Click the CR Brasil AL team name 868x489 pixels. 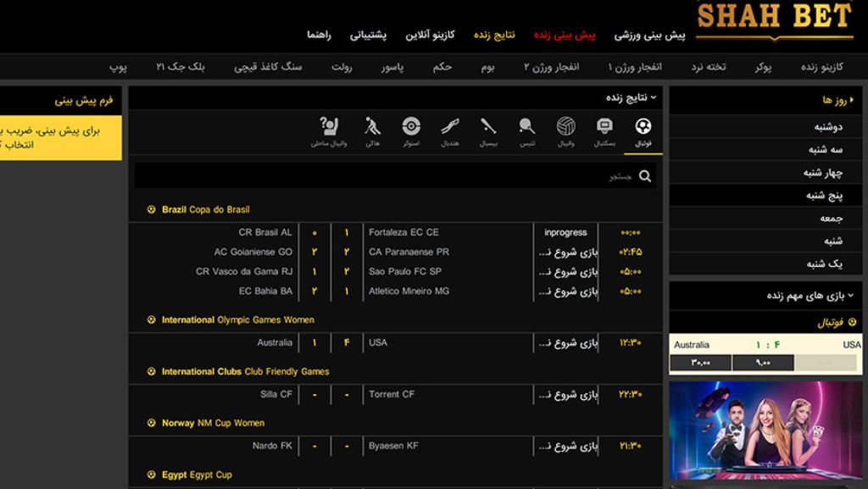[x=265, y=232]
